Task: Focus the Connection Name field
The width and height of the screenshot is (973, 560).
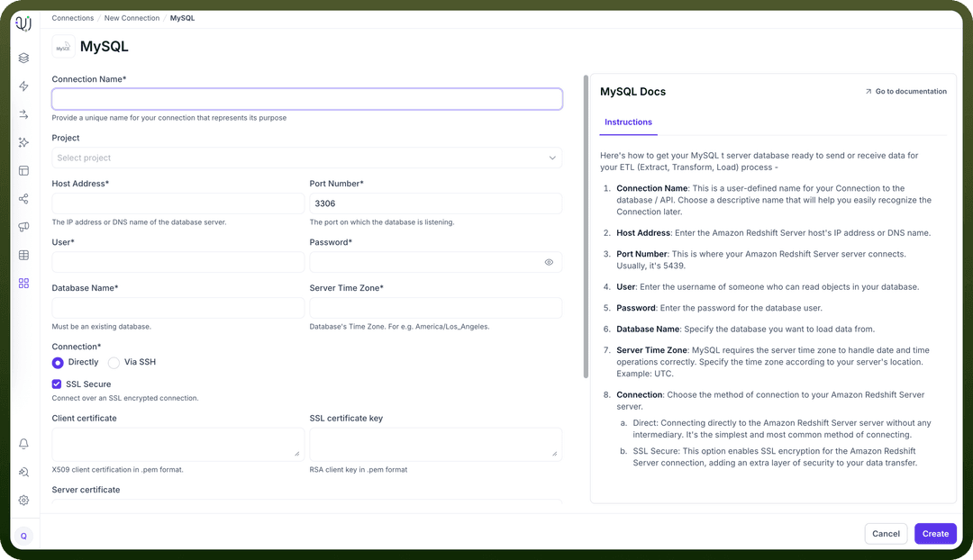Action: click(x=307, y=99)
